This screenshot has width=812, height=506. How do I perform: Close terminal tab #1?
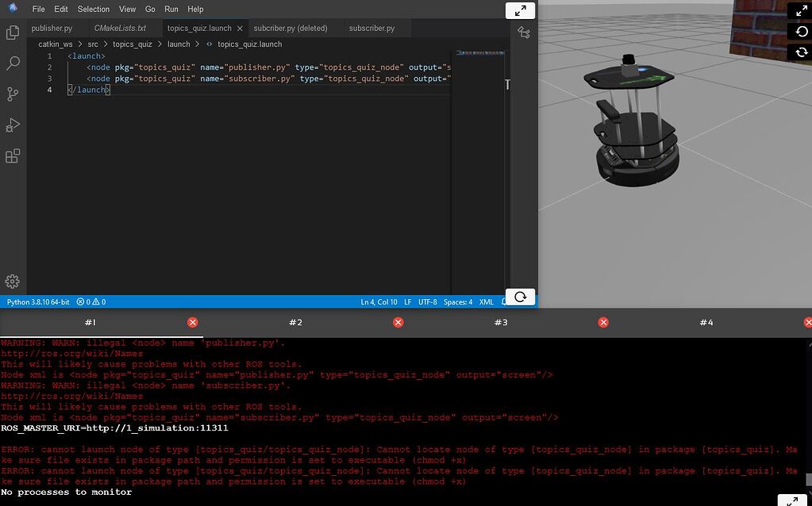(x=193, y=322)
